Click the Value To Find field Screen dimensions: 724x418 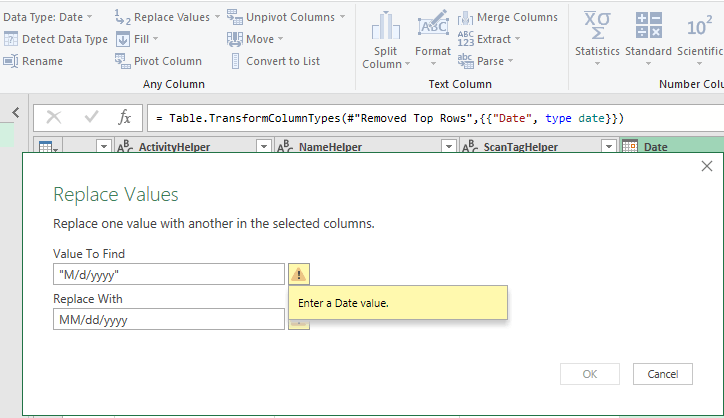pos(169,274)
